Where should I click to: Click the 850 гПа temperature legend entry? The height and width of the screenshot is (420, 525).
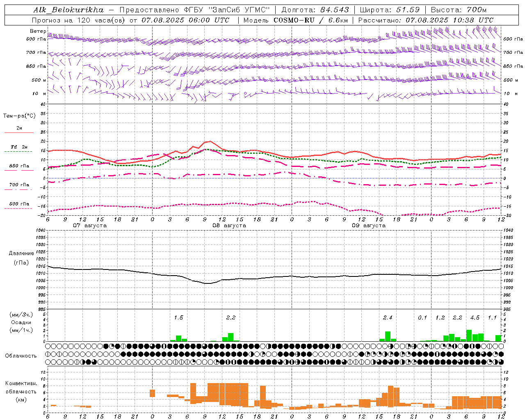pos(19,166)
